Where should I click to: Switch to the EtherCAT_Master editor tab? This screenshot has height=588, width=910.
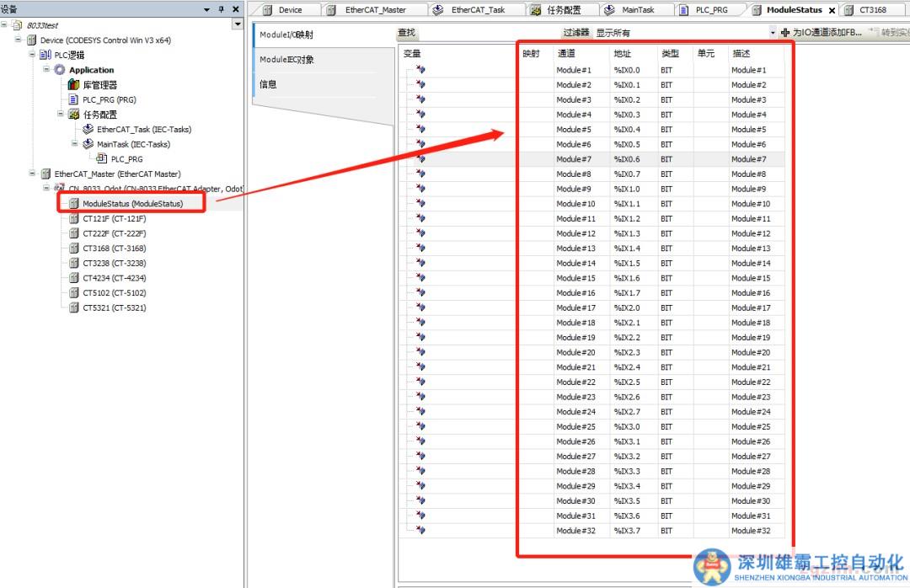(375, 10)
